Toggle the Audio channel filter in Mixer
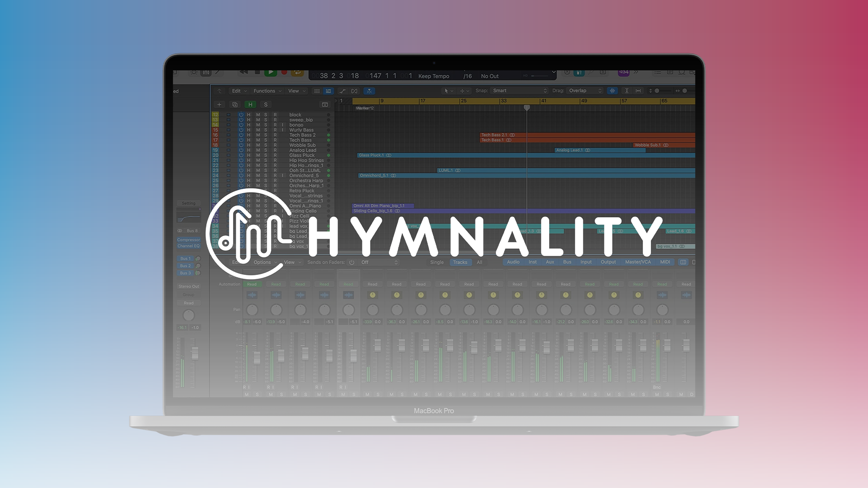 click(513, 262)
